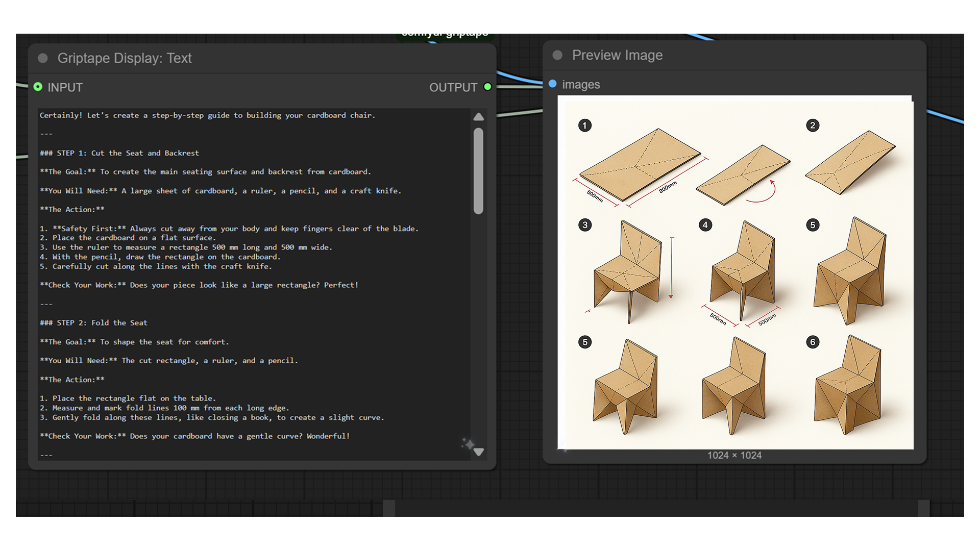This screenshot has height=551, width=980.
Task: Collapse the Griptape Display: Text node dot
Action: click(x=43, y=58)
